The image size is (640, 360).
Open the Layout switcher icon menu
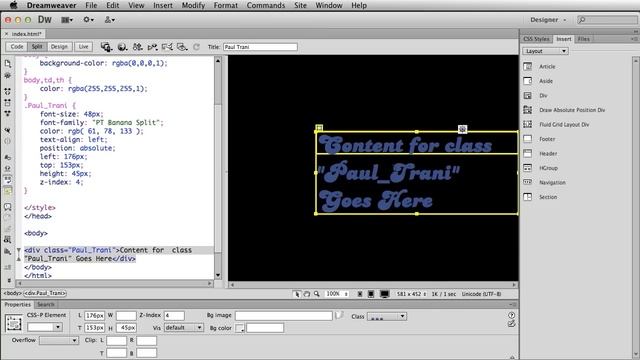[x=67, y=20]
